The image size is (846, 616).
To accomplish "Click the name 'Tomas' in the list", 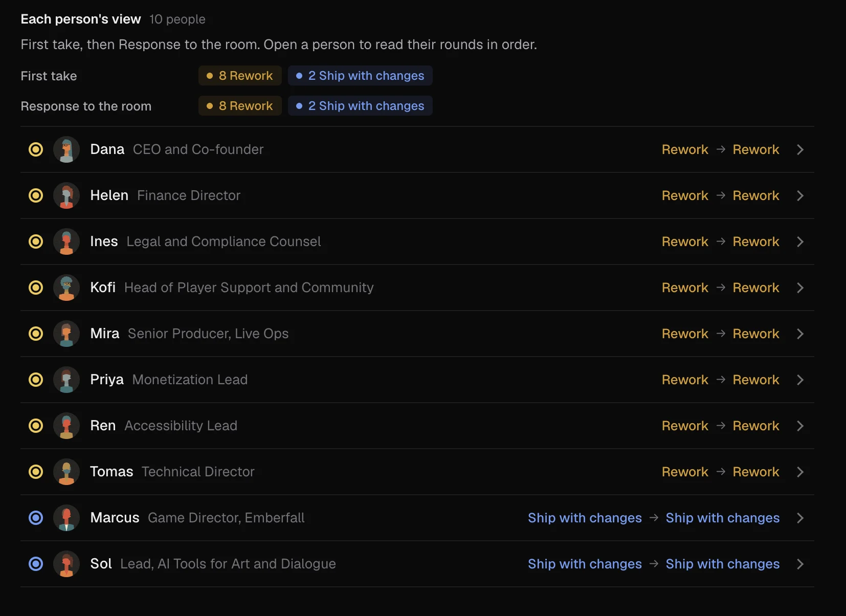I will (112, 472).
